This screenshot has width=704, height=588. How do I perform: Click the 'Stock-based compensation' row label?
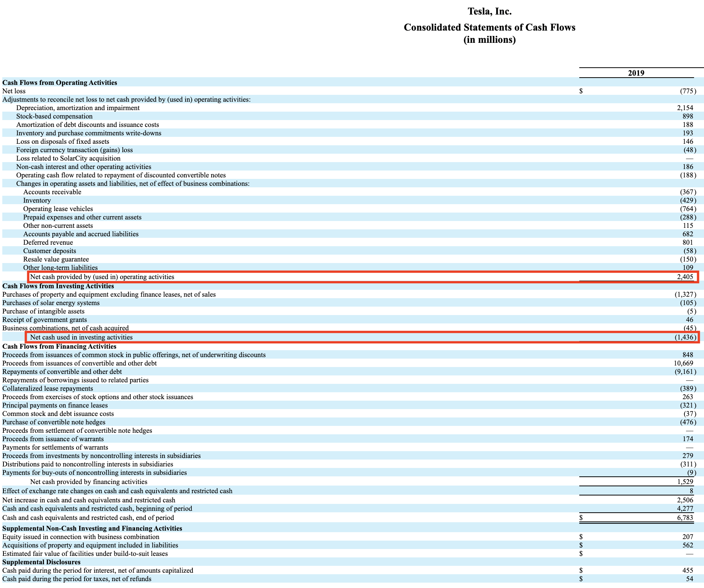click(54, 116)
